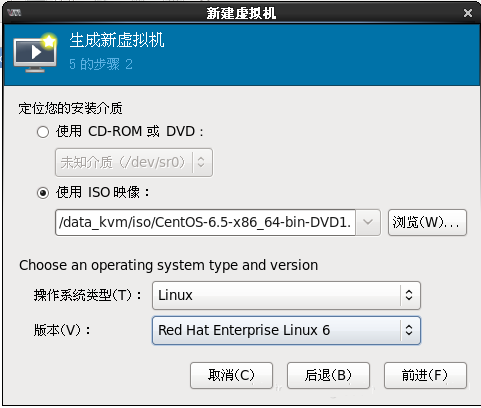
Task: Click the virtual machine monitor icon in header
Action: tap(35, 53)
